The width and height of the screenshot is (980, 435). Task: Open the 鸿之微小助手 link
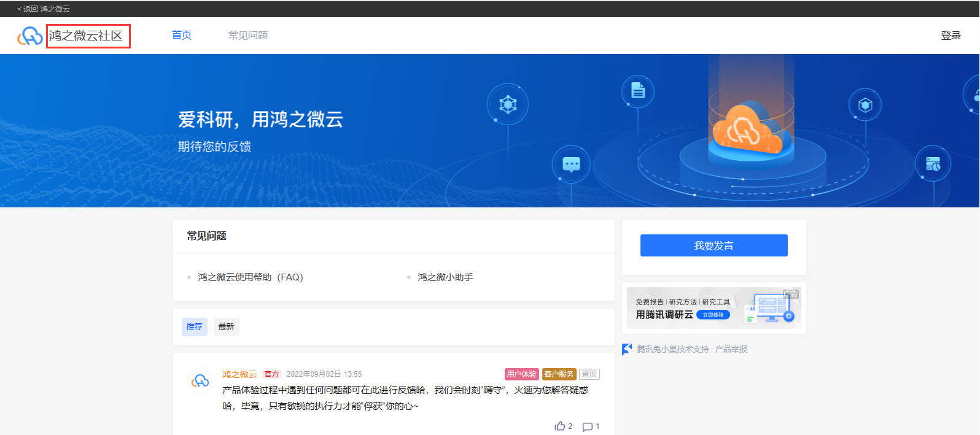pyautogui.click(x=445, y=277)
